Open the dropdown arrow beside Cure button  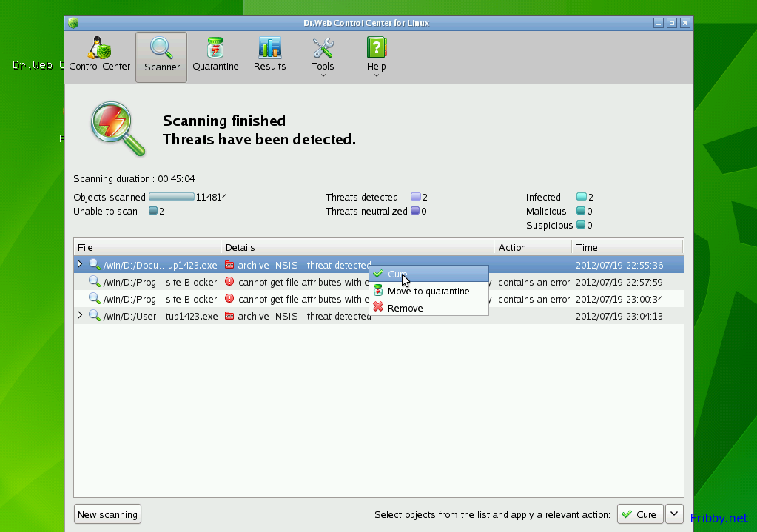coord(673,514)
